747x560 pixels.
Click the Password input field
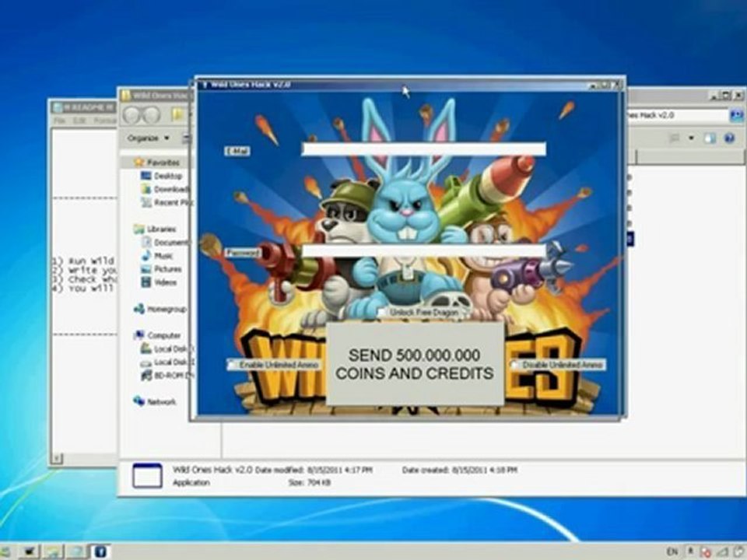point(423,250)
